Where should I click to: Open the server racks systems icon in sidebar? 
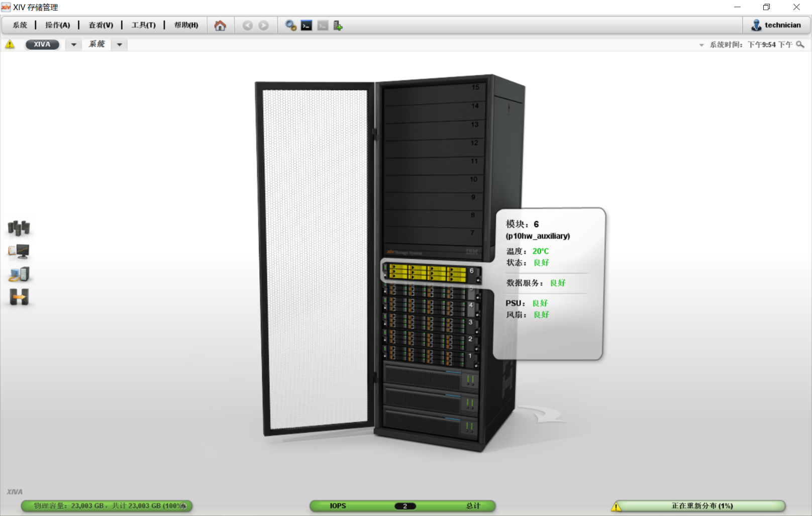pyautogui.click(x=19, y=228)
